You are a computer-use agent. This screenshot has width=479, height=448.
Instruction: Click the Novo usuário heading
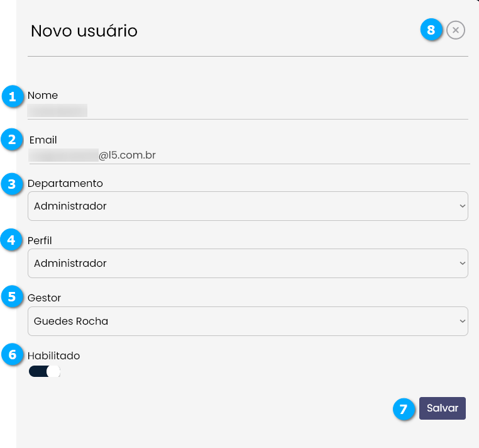tap(84, 31)
